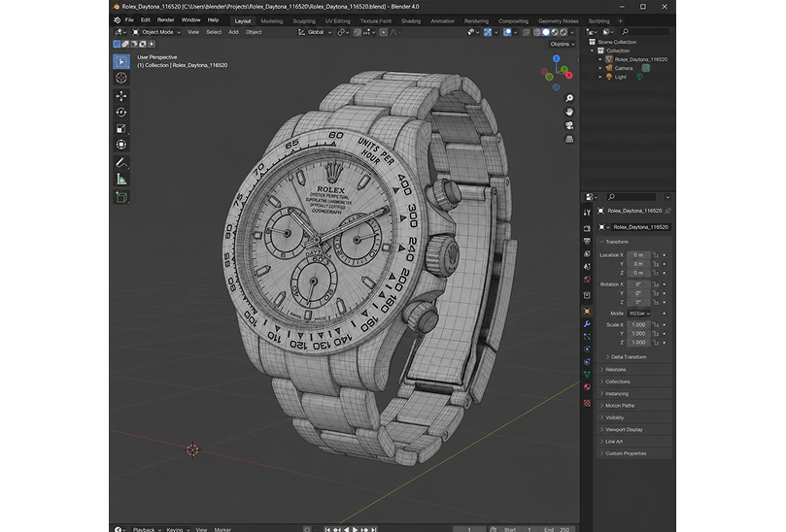Select the Move tool

[x=121, y=96]
